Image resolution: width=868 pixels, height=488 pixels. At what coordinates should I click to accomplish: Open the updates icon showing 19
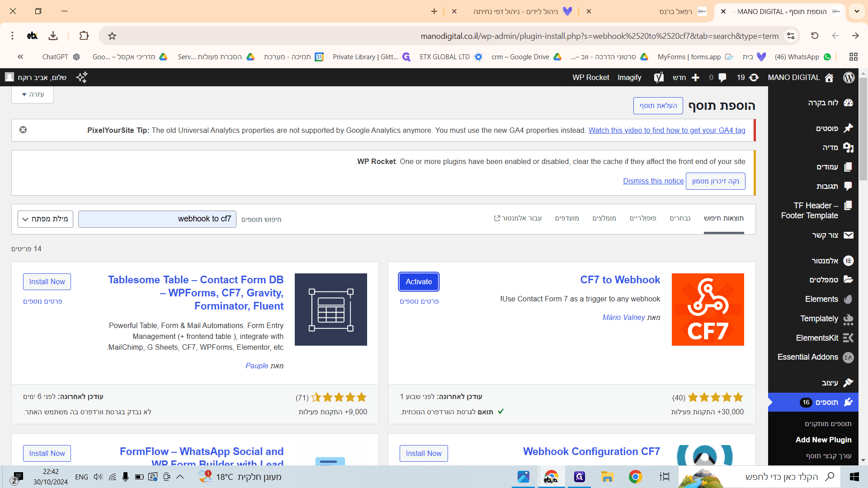[x=754, y=77]
